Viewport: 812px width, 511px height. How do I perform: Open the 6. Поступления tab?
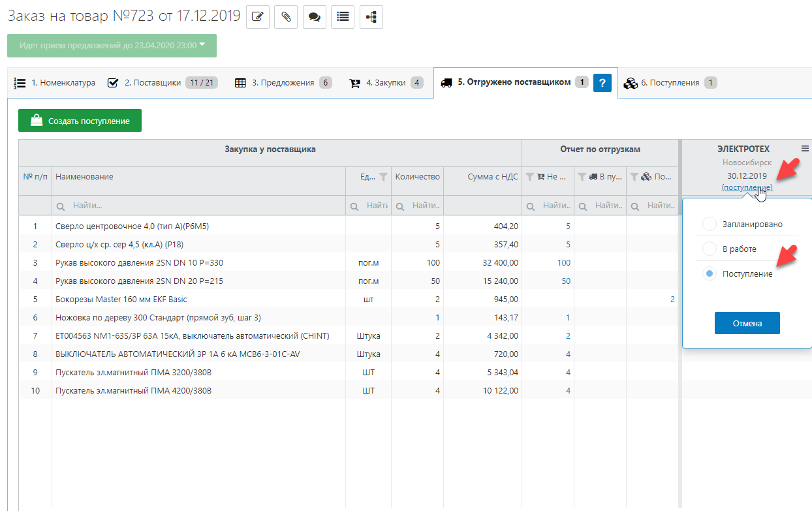(670, 83)
